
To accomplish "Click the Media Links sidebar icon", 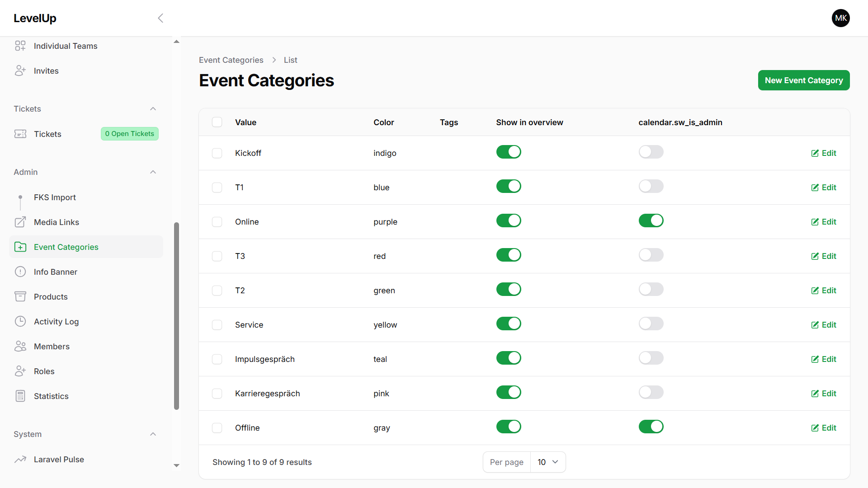I will (20, 222).
